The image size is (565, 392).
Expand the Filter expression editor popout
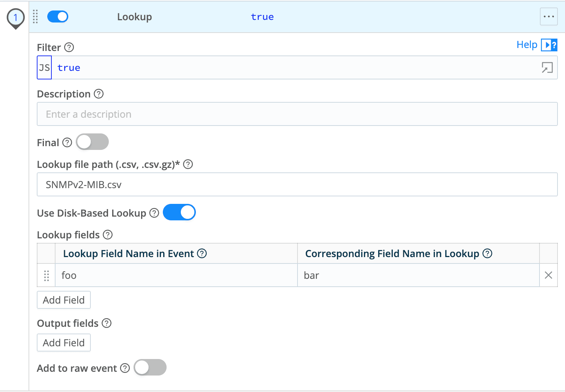tap(547, 67)
